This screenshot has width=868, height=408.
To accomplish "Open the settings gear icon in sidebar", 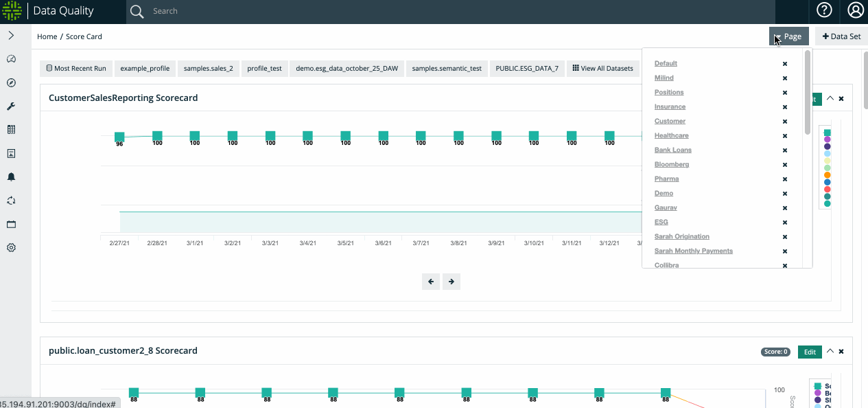I will pyautogui.click(x=11, y=248).
